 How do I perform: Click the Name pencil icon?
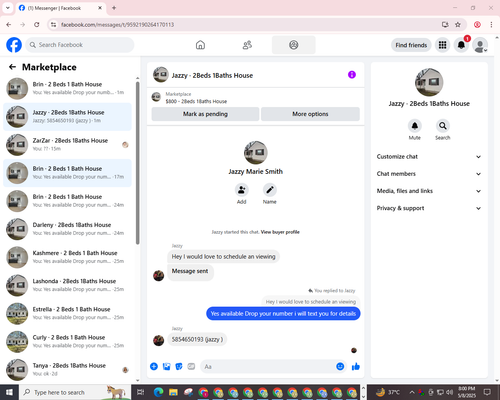[270, 190]
